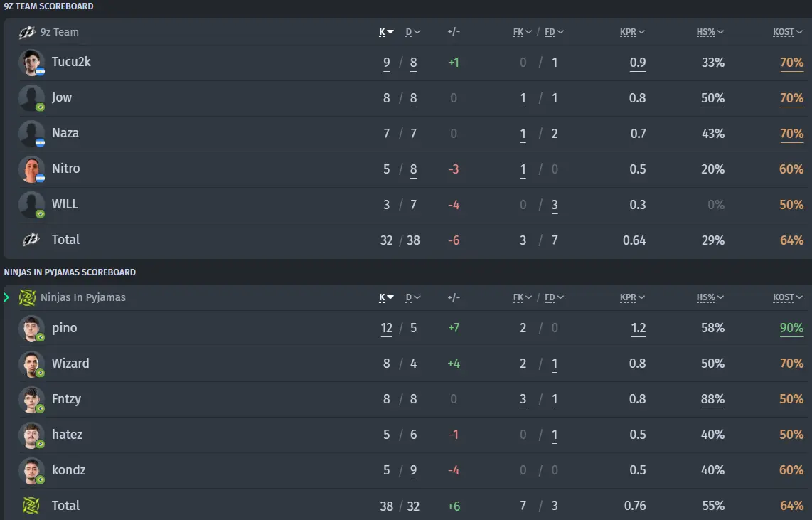This screenshot has width=812, height=520.
Task: Open WILL's player profile link
Action: (65, 204)
